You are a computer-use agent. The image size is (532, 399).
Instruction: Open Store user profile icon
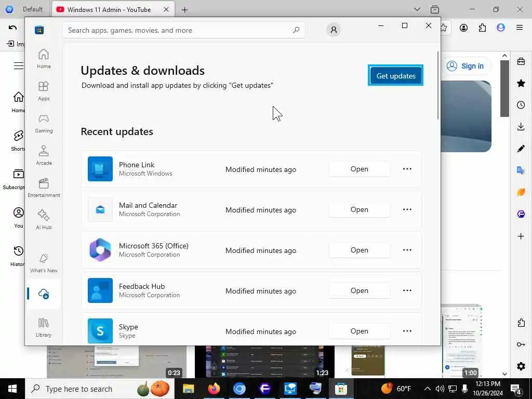[x=334, y=30]
